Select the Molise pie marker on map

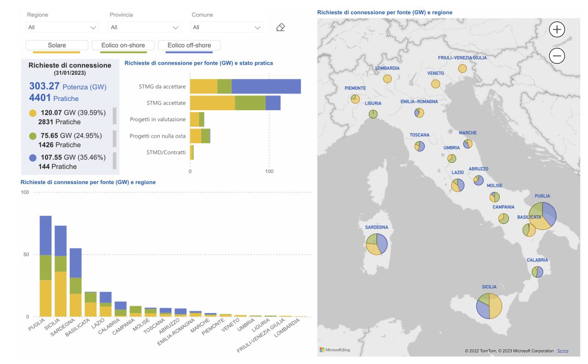tap(495, 197)
